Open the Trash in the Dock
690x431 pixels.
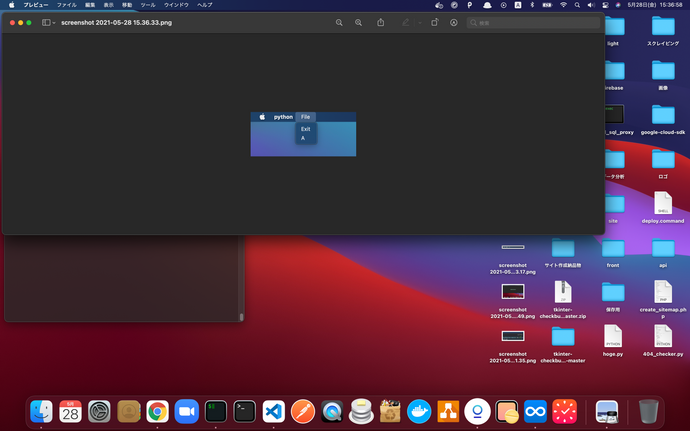tap(649, 412)
